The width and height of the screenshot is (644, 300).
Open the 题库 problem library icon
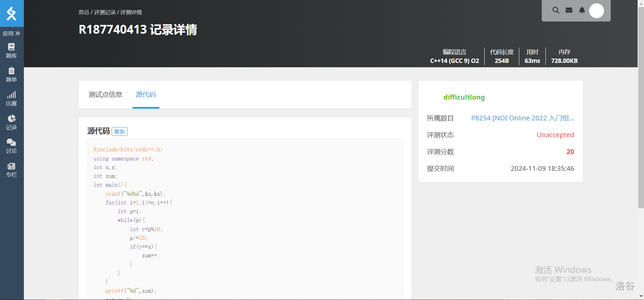11,51
